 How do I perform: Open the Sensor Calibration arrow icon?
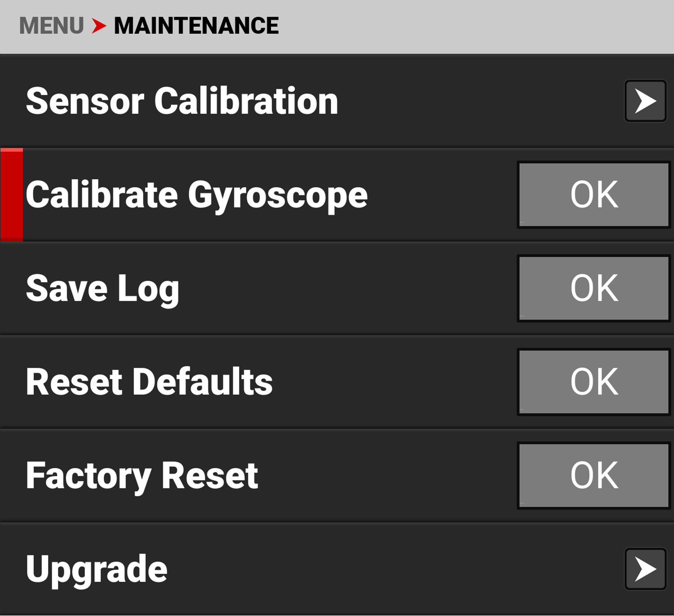pos(645,101)
